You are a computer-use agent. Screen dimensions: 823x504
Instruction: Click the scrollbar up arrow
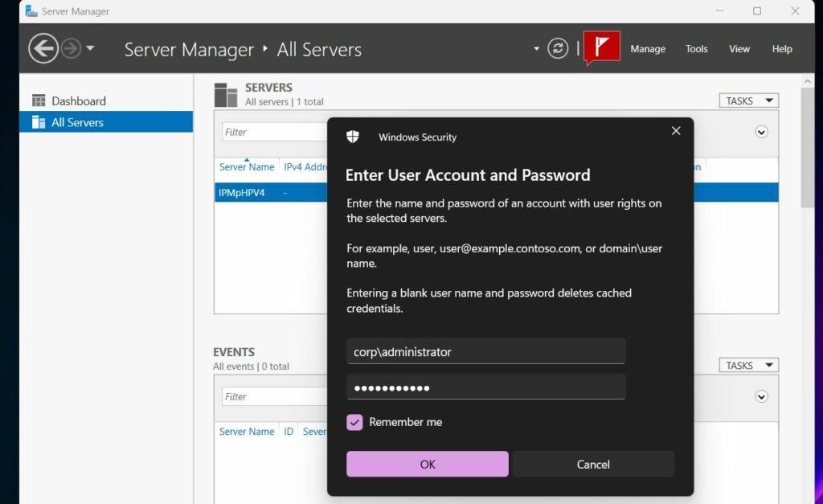[807, 81]
